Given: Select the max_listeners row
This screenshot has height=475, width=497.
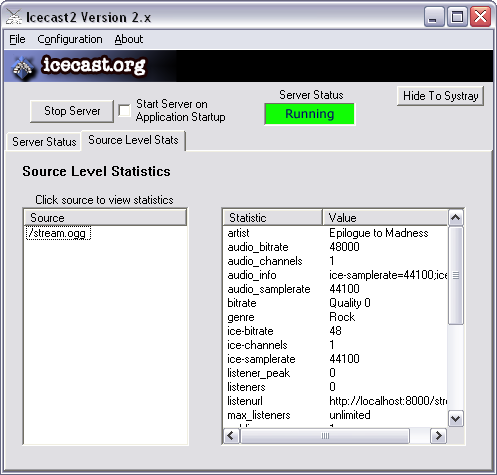Looking at the screenshot, I should (335, 415).
